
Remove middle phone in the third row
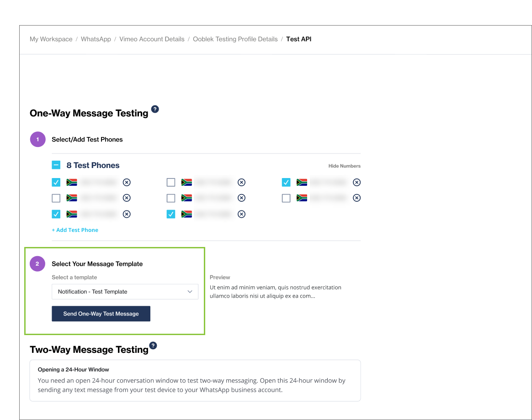click(x=242, y=214)
